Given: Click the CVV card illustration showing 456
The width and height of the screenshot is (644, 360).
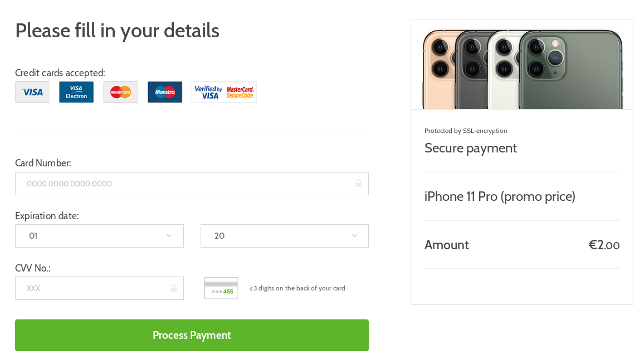Looking at the screenshot, I should click(221, 288).
